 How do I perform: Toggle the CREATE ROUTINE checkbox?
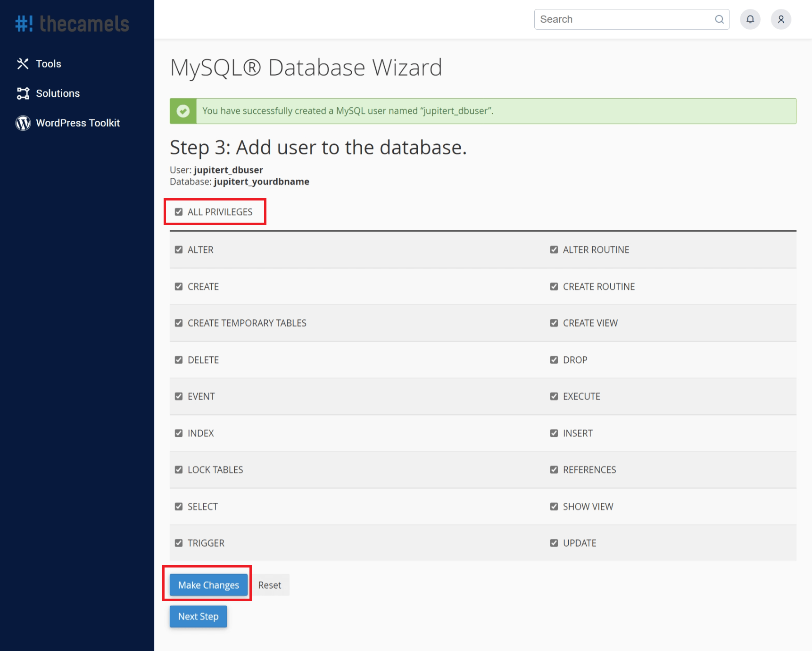(x=554, y=286)
